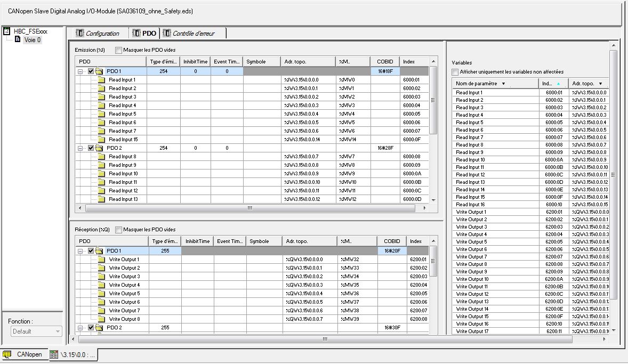This screenshot has width=628, height=364.
Task: Click the COBID column header in Emission
Action: tap(384, 61)
